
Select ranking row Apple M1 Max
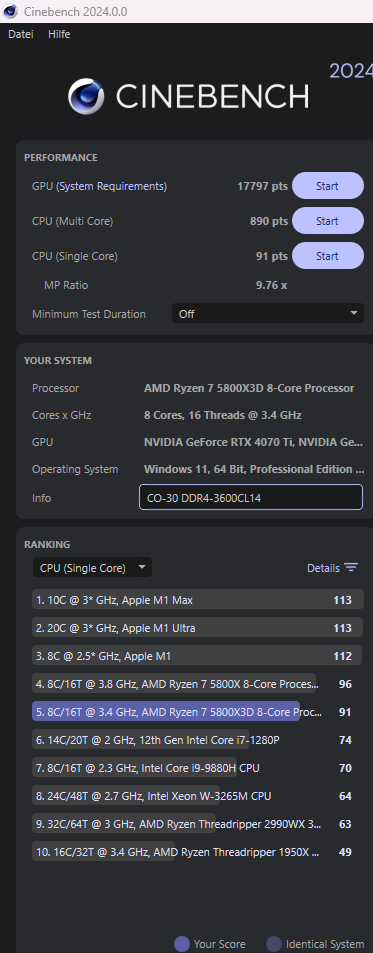(x=198, y=600)
